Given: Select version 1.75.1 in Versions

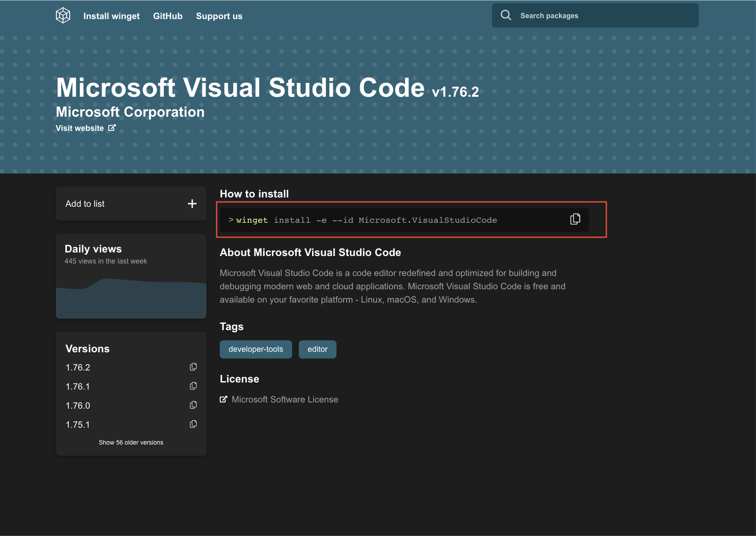Looking at the screenshot, I should click(x=78, y=425).
